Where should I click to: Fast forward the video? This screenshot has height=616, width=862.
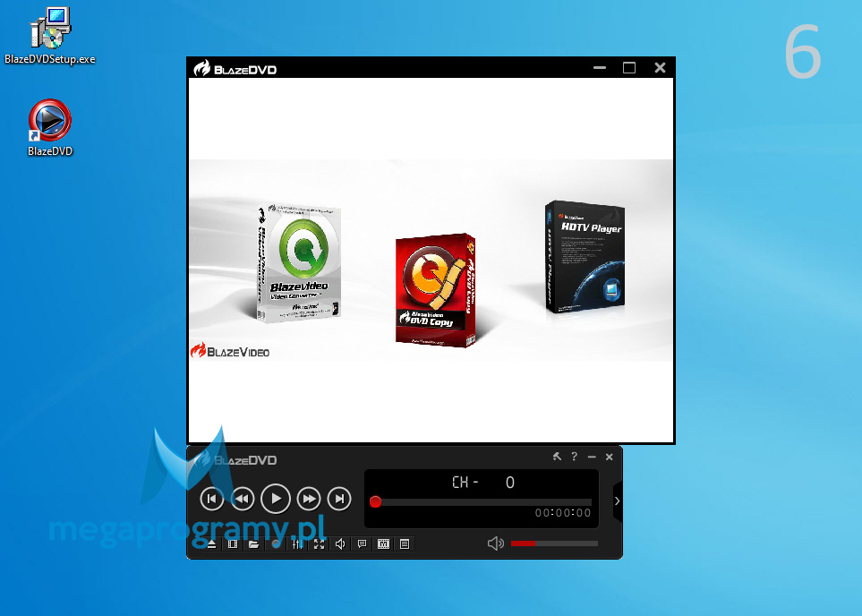click(309, 499)
